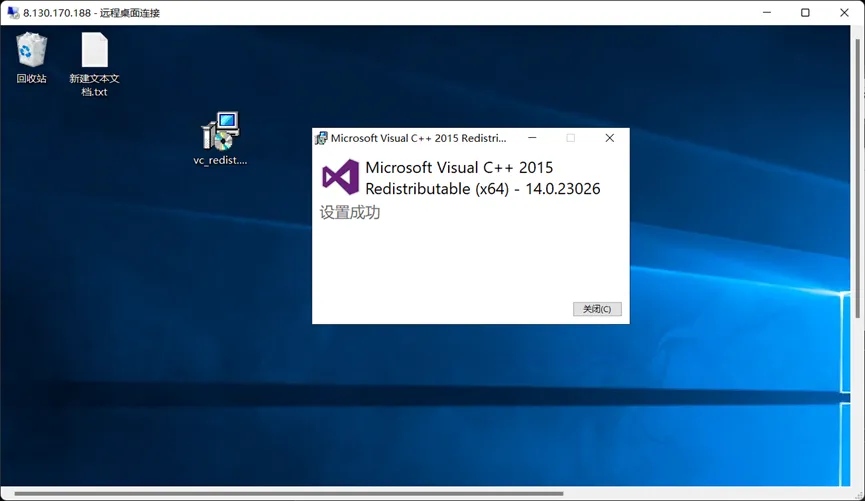The width and height of the screenshot is (865, 501).
Task: Click the 'Redistributable (x64) - 14.0.23026' text
Action: 483,189
